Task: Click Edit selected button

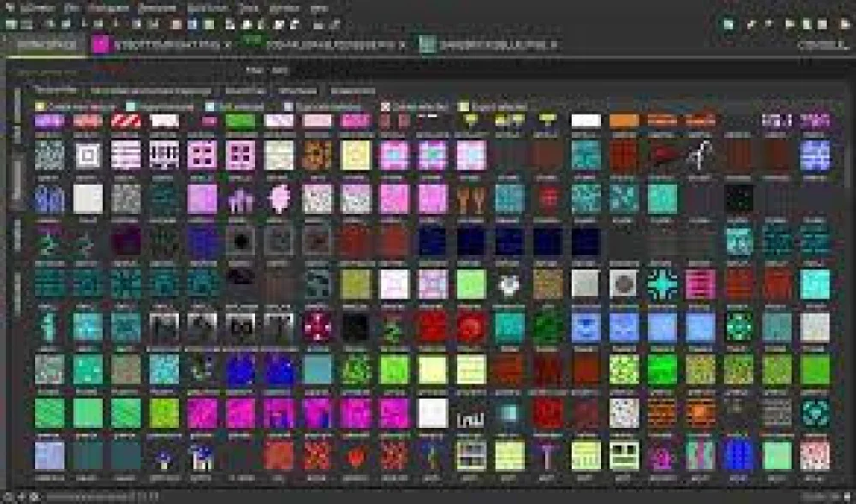Action: coord(235,107)
